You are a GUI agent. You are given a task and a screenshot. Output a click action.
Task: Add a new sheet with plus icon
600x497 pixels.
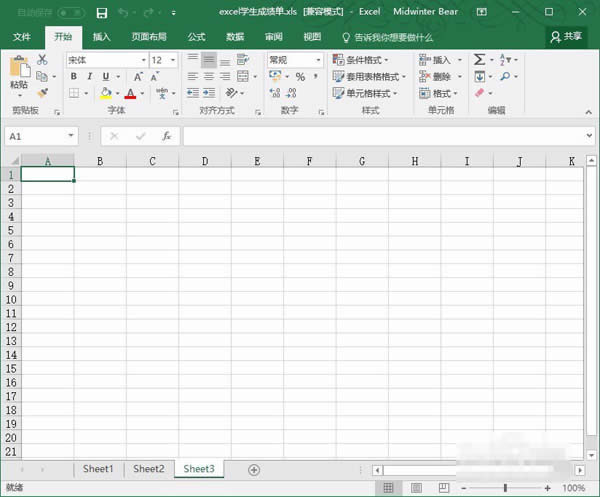(x=254, y=469)
